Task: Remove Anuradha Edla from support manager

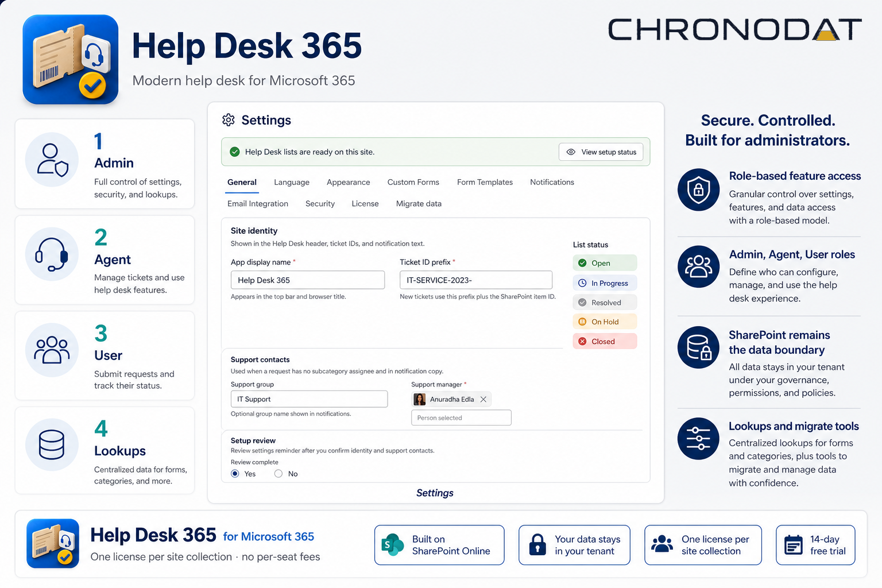Action: pyautogui.click(x=483, y=400)
